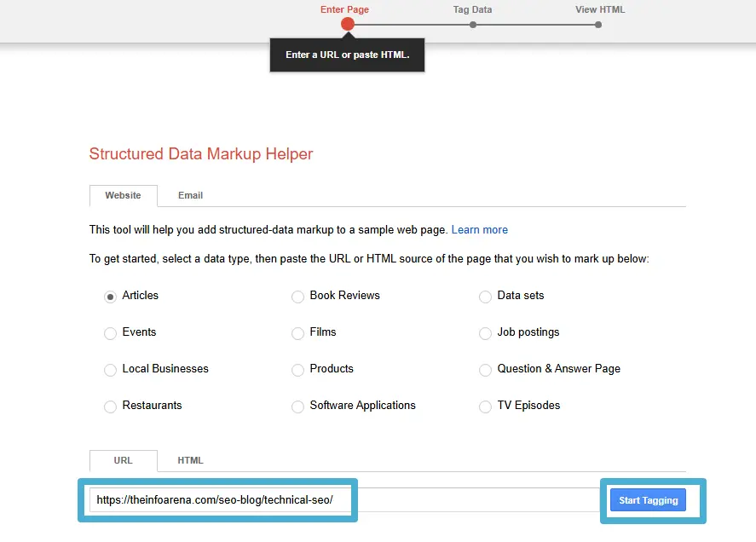
Task: Choose the Book Reviews data type
Action: click(297, 297)
